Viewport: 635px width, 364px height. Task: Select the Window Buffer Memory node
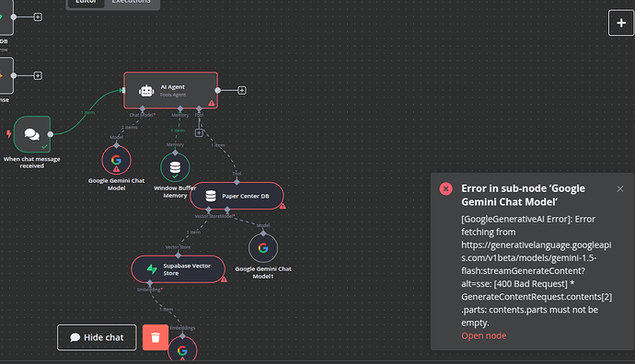[175, 167]
